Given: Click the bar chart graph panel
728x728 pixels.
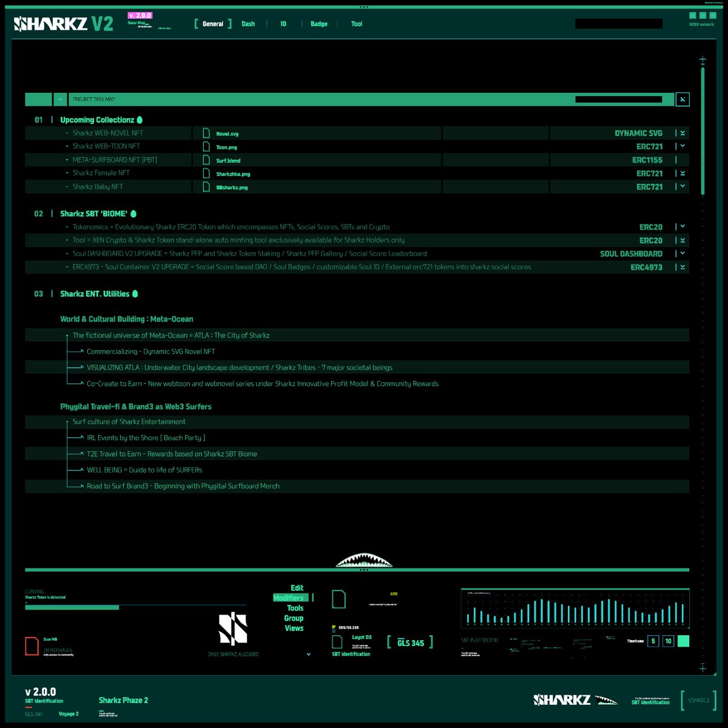Looking at the screenshot, I should pos(575,608).
